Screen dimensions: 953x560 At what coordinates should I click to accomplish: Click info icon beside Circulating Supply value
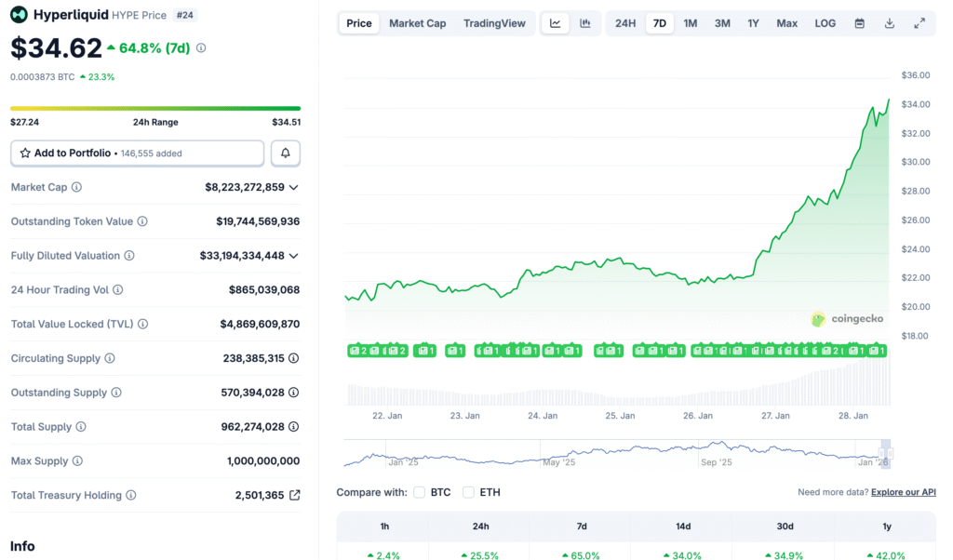point(294,358)
